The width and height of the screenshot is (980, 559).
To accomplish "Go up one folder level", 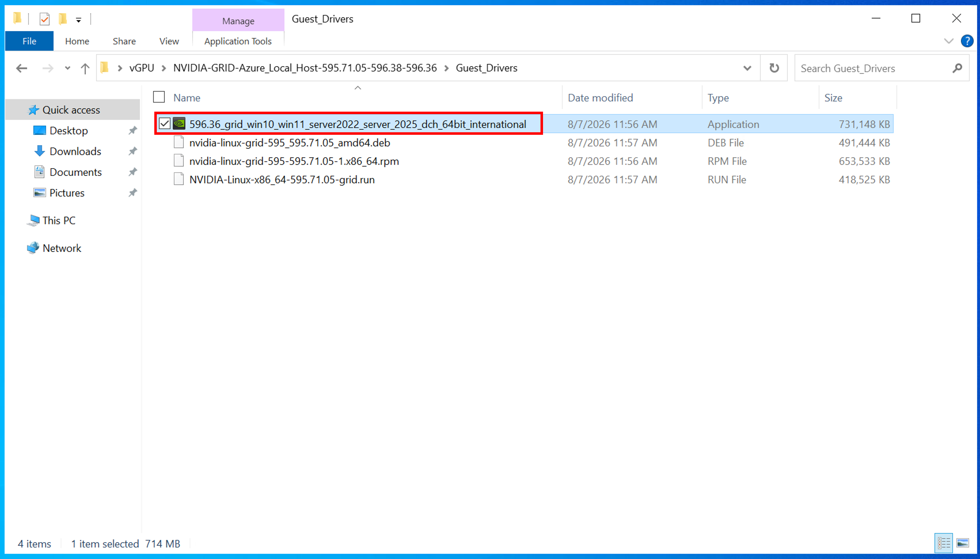I will (x=85, y=68).
